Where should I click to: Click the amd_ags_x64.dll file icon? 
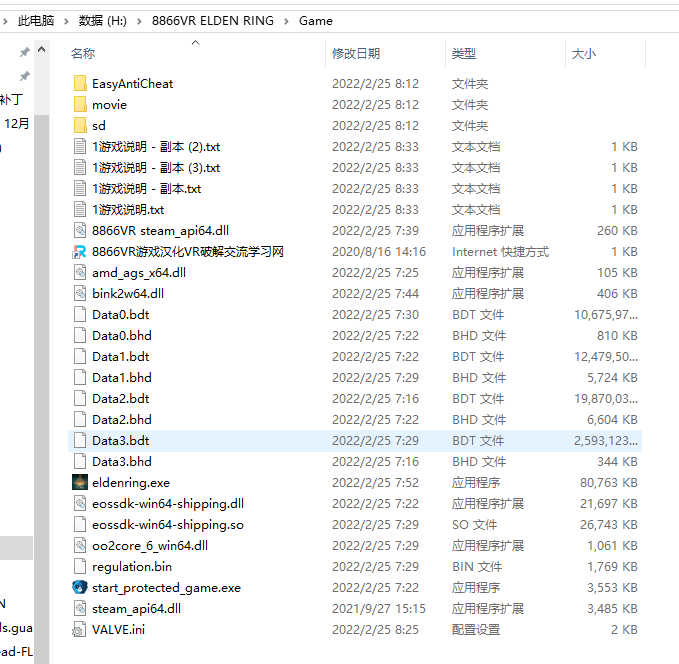click(80, 272)
